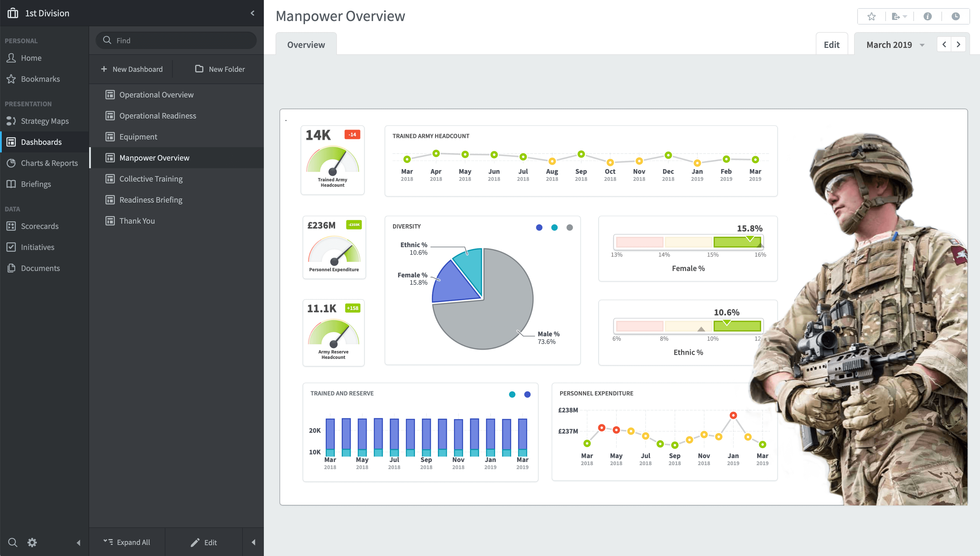Select the Overview tab on dashboard
980x556 pixels.
(x=306, y=44)
